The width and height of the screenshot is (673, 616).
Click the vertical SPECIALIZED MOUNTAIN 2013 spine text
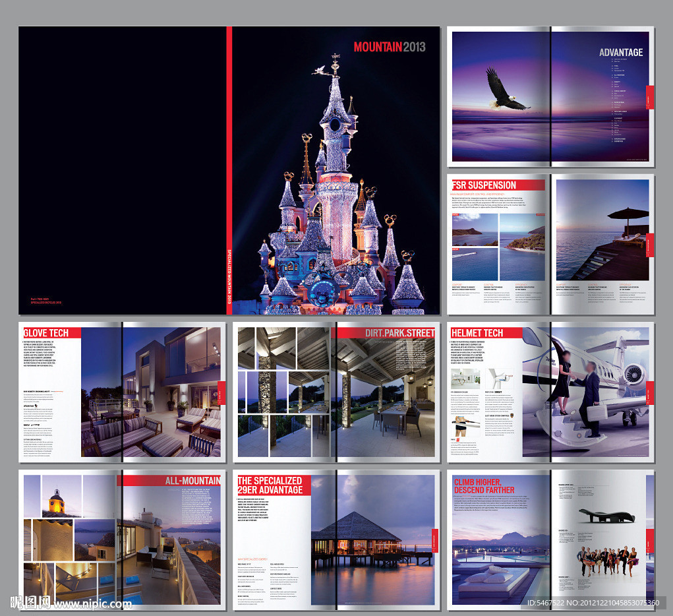pyautogui.click(x=229, y=276)
